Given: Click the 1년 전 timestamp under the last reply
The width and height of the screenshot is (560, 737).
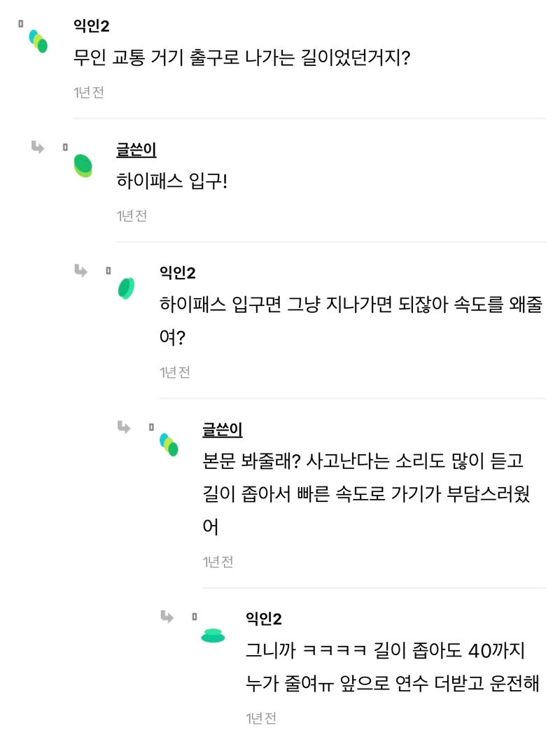Looking at the screenshot, I should (x=260, y=717).
